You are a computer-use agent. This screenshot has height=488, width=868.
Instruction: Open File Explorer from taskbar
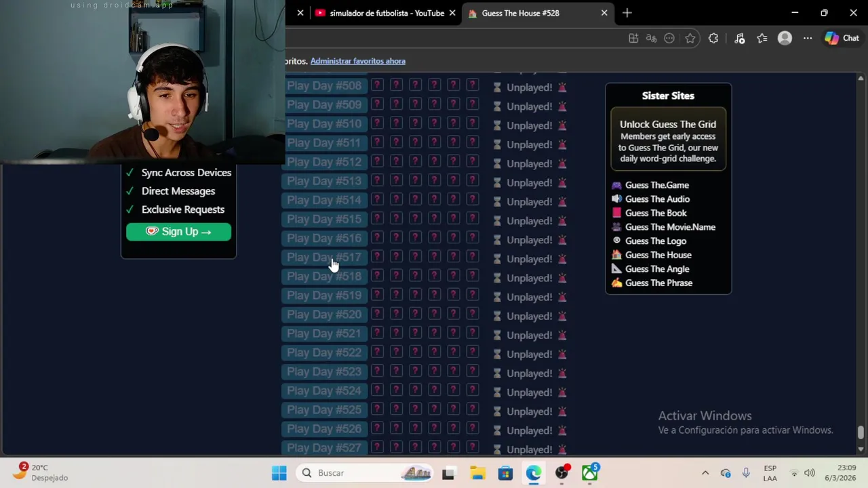(x=477, y=473)
